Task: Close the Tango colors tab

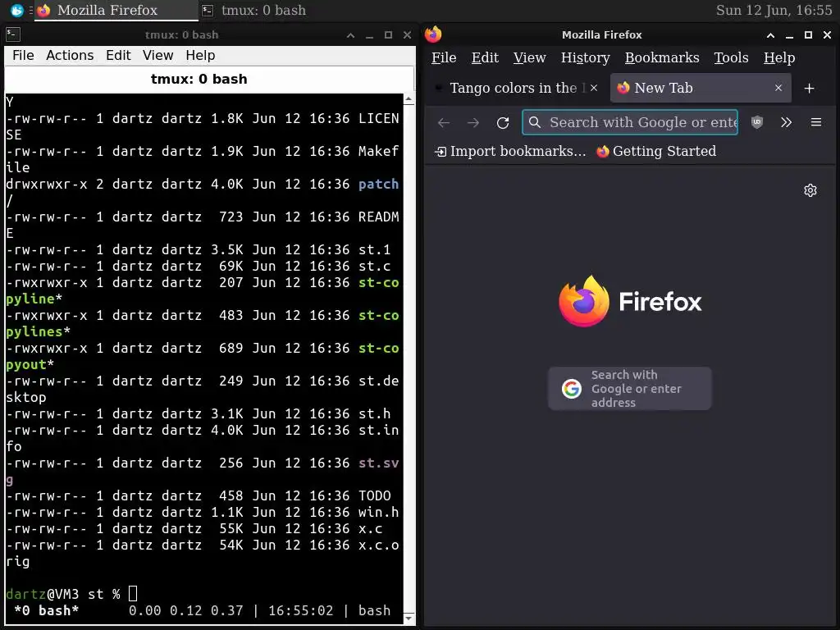Action: click(x=594, y=88)
